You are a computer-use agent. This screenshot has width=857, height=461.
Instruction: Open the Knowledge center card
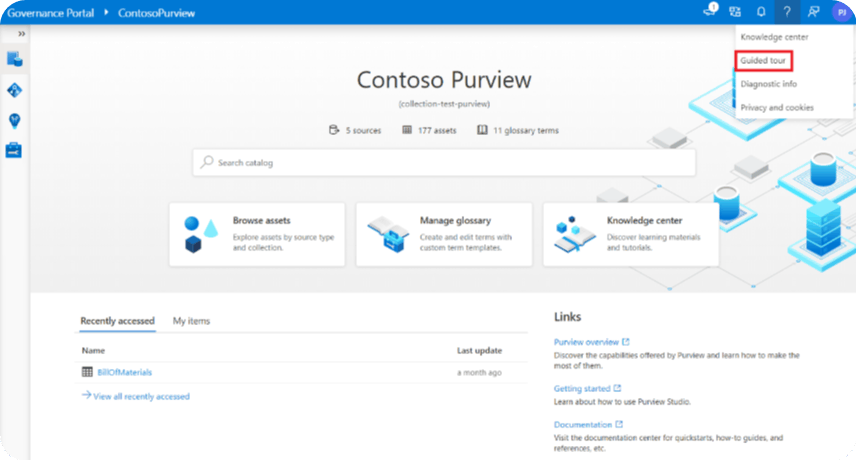coord(631,235)
